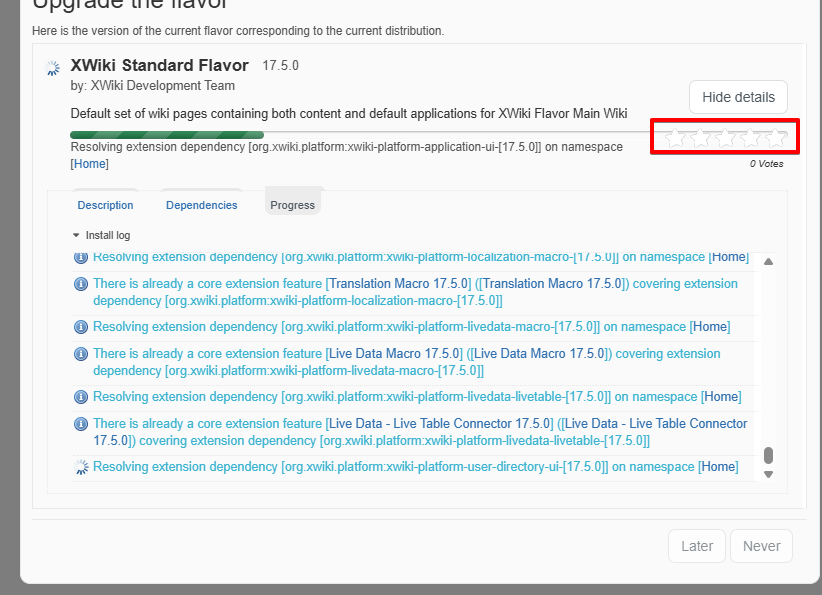Click the install log scrollbar thumb
Screen dimensions: 822x595
point(769,456)
